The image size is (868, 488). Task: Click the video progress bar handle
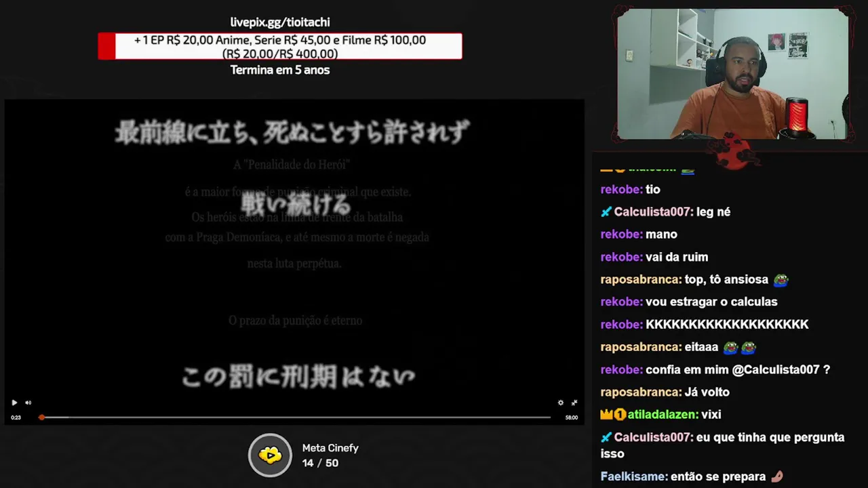(x=41, y=418)
